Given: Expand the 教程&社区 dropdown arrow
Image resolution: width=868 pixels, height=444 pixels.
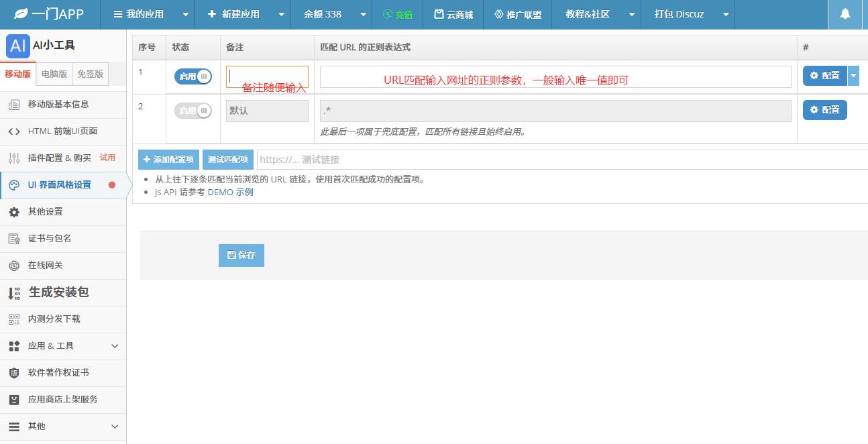Looking at the screenshot, I should [632, 15].
